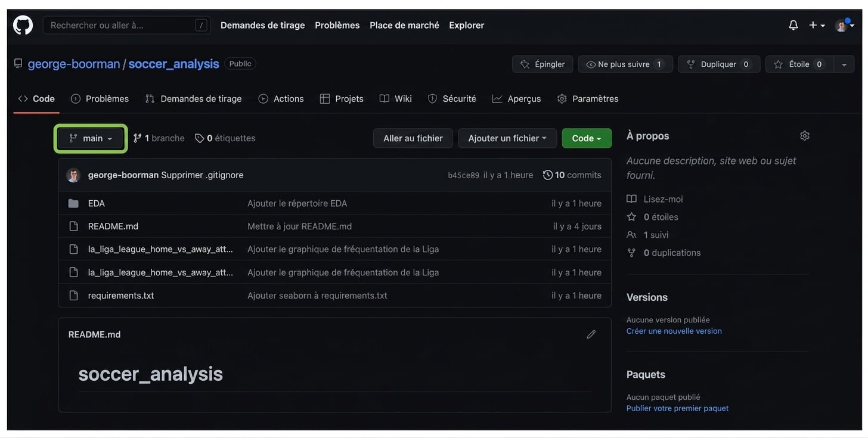Click the pencil icon to edit README
The image size is (868, 438).
(x=591, y=334)
